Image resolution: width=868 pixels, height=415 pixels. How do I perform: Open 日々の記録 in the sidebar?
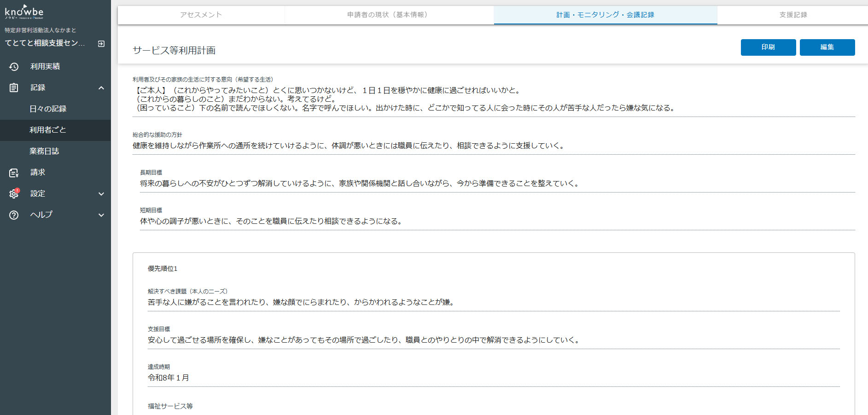48,109
